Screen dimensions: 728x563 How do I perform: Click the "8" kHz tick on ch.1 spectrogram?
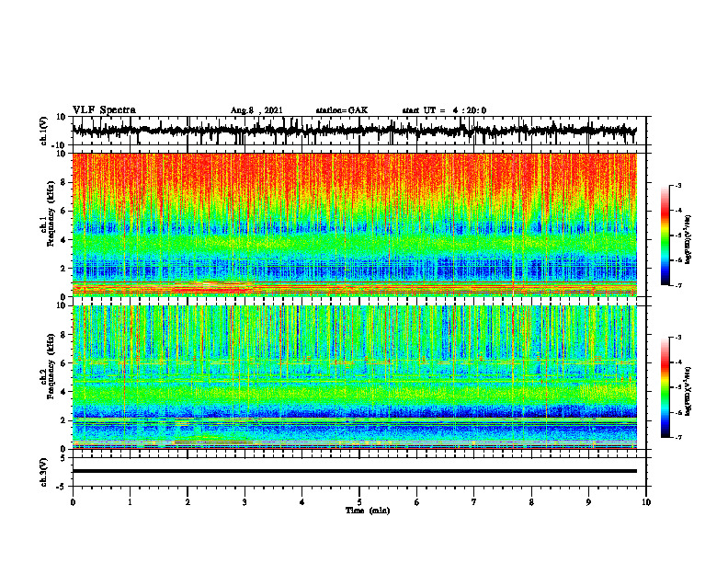coord(63,182)
